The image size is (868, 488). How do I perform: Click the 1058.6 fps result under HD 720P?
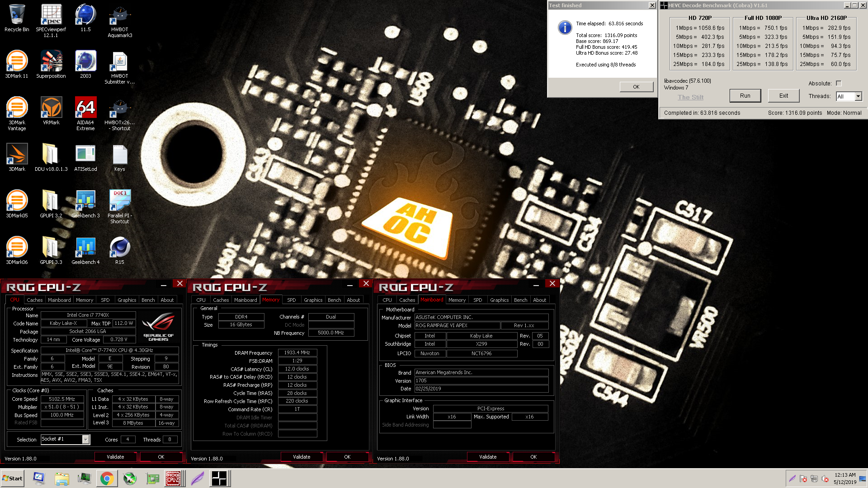point(712,28)
